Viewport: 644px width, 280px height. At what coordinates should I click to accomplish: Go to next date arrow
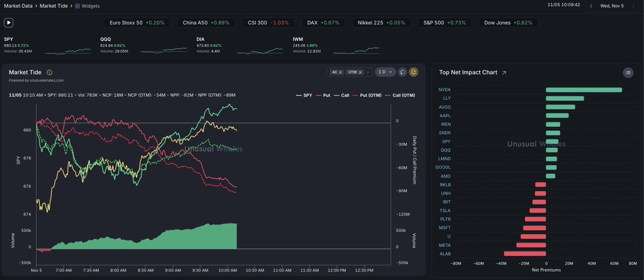pos(634,6)
